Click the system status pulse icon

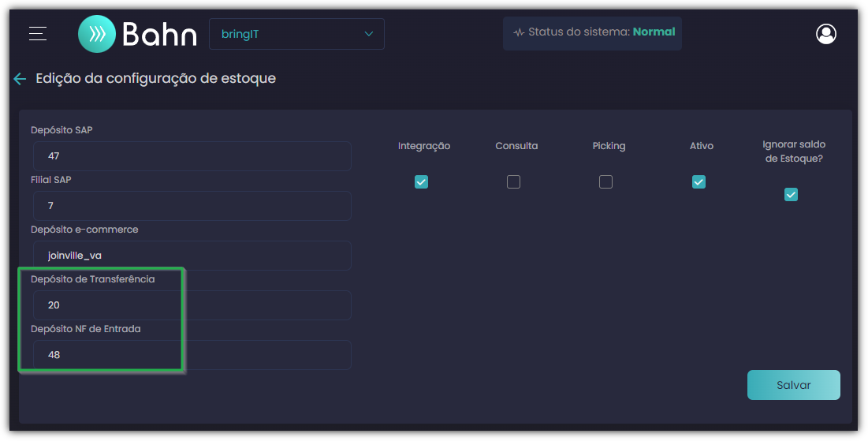tap(519, 32)
